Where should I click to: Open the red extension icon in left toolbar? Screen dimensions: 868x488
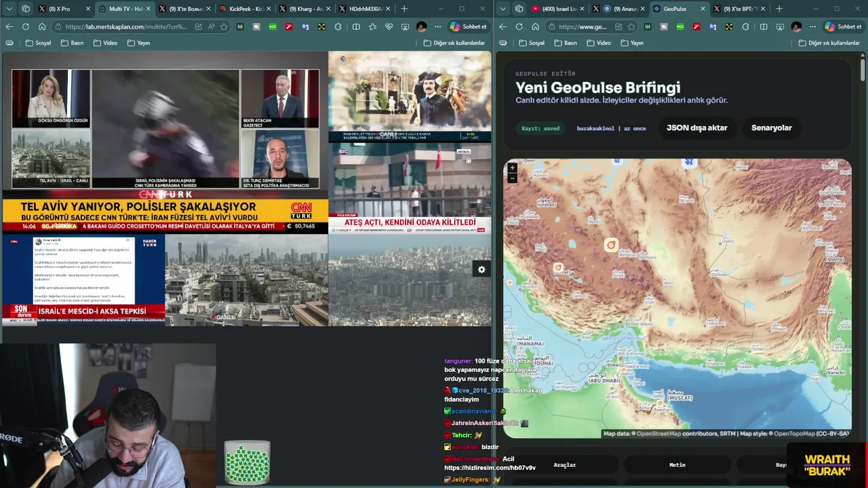(x=289, y=26)
